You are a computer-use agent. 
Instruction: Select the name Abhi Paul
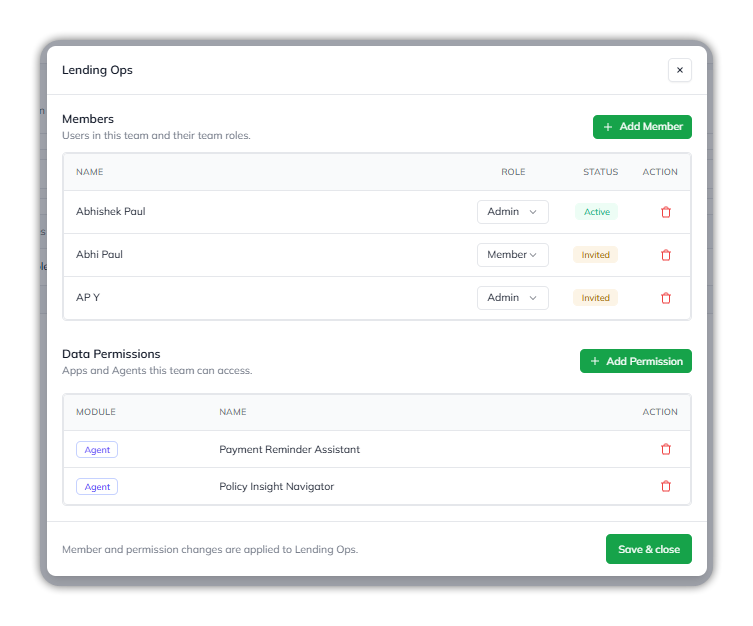click(x=99, y=254)
